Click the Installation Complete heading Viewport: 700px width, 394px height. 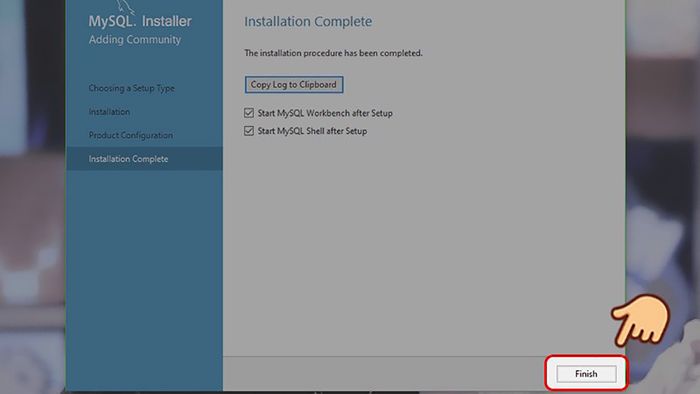pyautogui.click(x=308, y=21)
